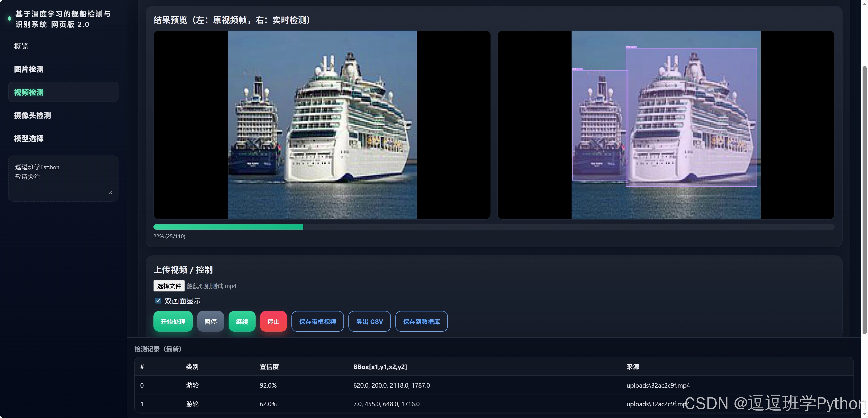Click the textarea resize handle corner
This screenshot has height=418, width=868.
pos(111,192)
